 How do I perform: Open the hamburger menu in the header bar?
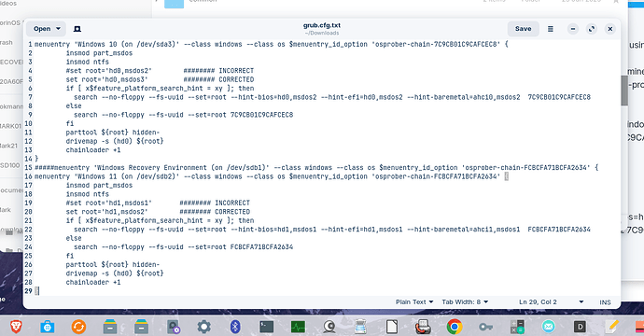[x=551, y=29]
